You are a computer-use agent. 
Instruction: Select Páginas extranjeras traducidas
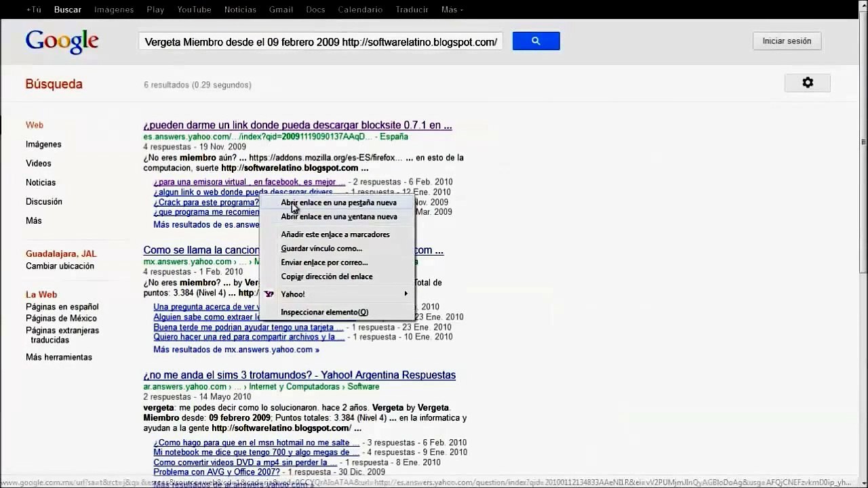[x=62, y=335]
